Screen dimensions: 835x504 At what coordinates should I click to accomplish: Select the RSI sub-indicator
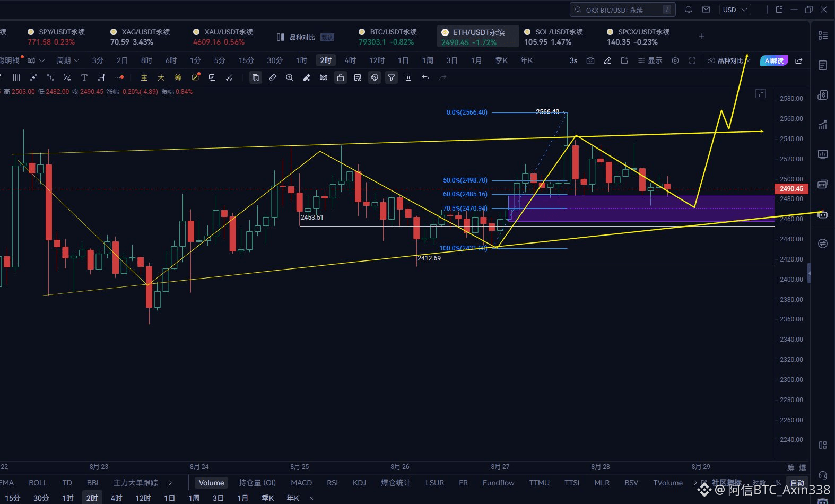coord(332,483)
